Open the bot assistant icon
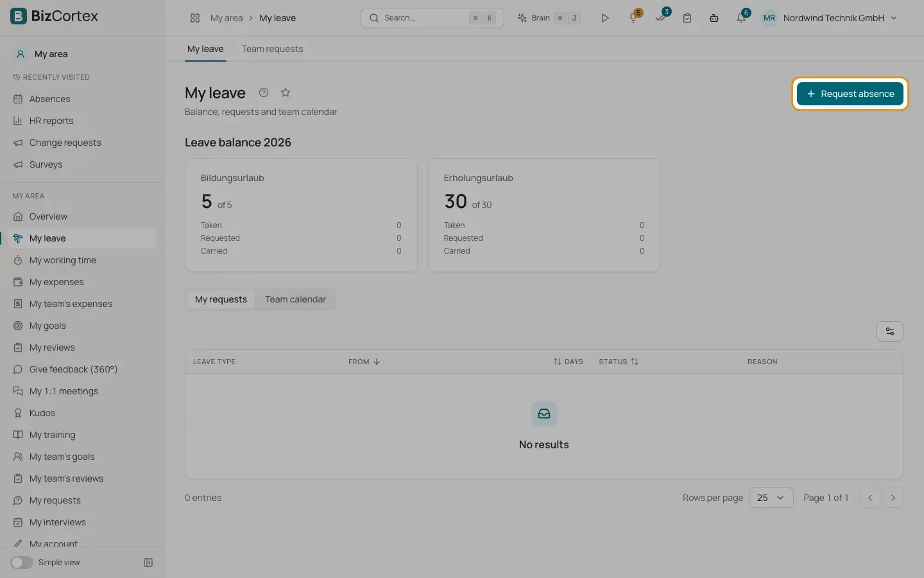The image size is (924, 578). click(x=714, y=18)
